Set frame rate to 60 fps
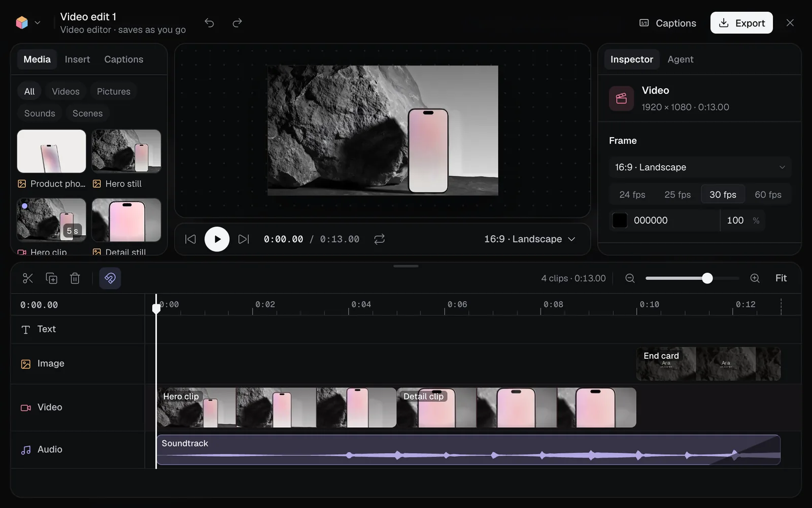 tap(768, 195)
